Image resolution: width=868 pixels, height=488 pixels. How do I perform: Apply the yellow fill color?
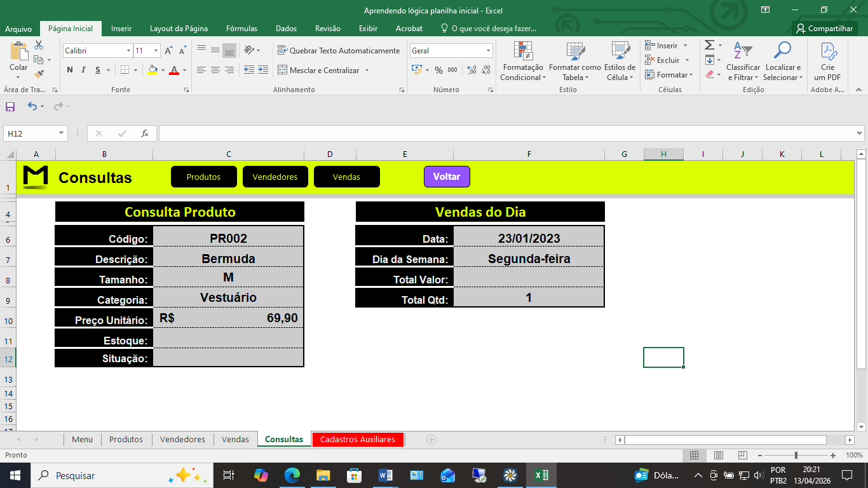click(x=153, y=70)
